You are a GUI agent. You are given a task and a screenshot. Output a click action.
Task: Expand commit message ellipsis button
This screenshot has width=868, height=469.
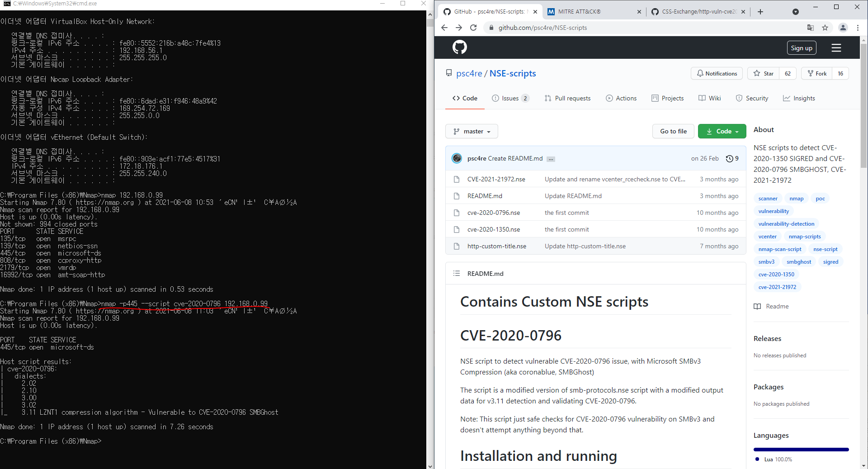pyautogui.click(x=551, y=159)
